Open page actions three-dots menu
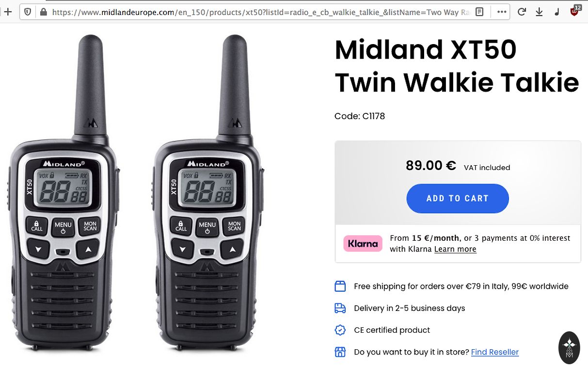This screenshot has height=372, width=588. 501,12
